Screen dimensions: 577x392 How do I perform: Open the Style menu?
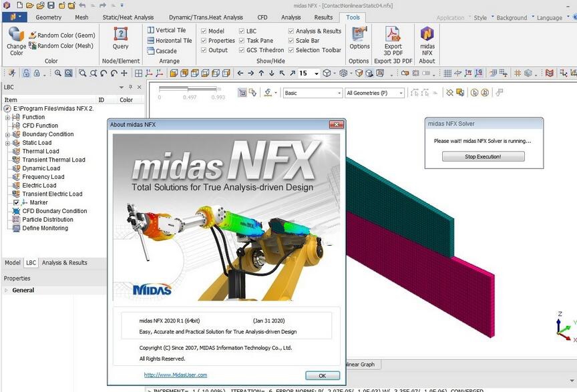coord(480,17)
